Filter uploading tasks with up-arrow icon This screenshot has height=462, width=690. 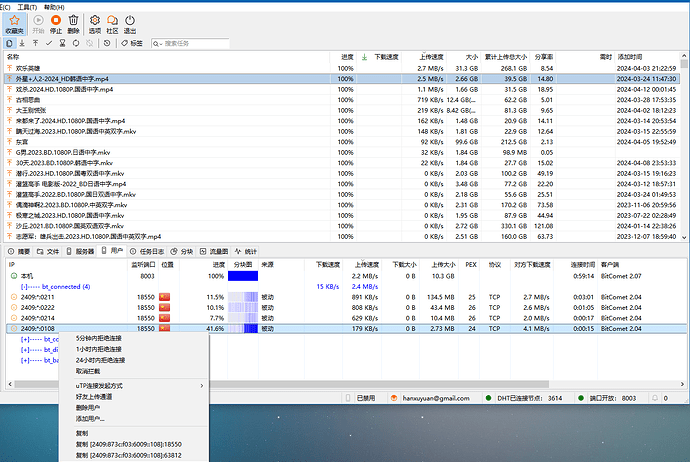coord(36,43)
